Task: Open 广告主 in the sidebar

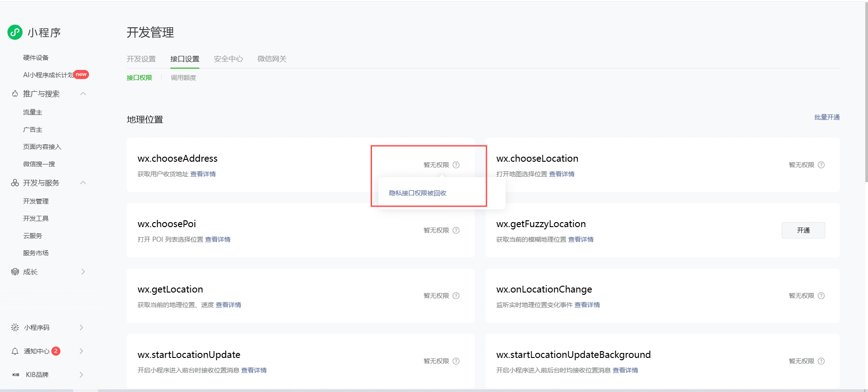Action: (x=33, y=129)
